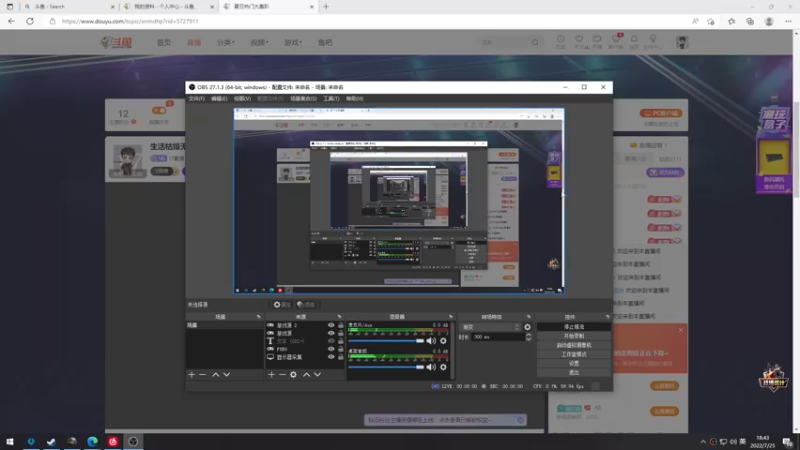Click the Douyu search input box

point(504,42)
